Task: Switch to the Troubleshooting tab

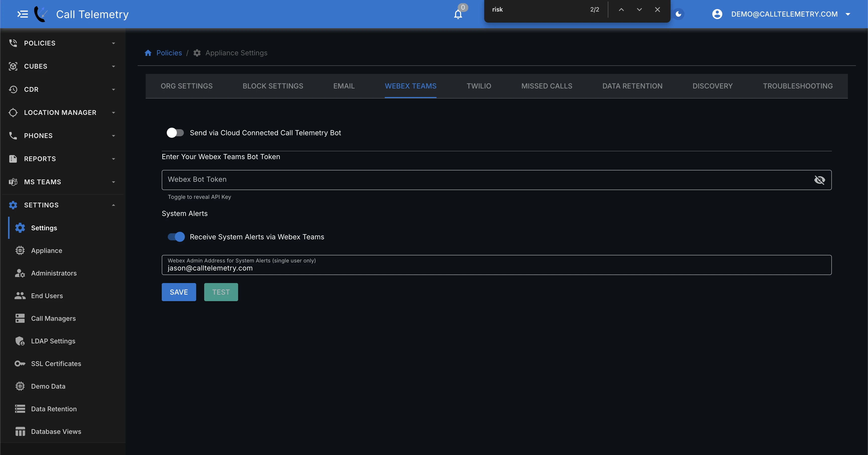Action: [x=798, y=86]
